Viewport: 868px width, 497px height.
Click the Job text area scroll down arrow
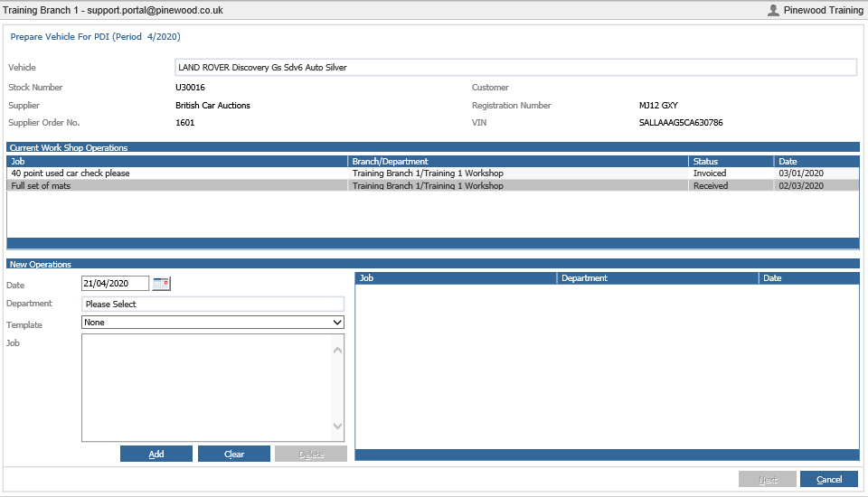tap(337, 426)
